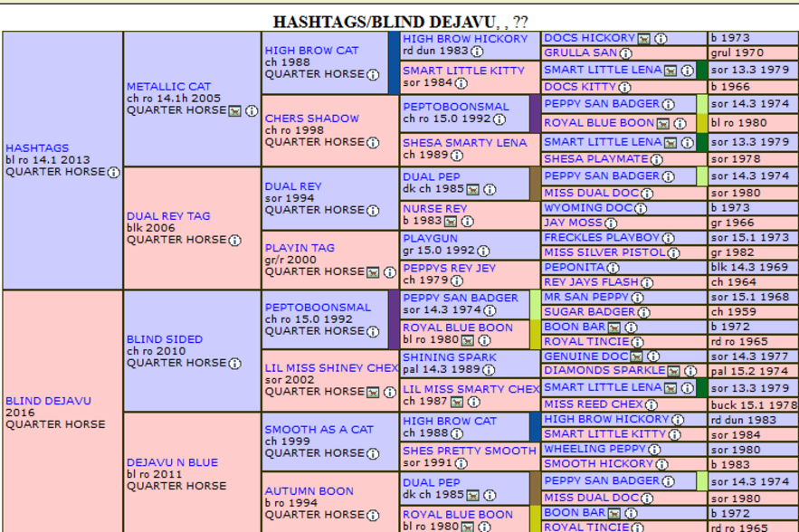Open info icon next to PEPPYS REY JEY

click(x=457, y=280)
